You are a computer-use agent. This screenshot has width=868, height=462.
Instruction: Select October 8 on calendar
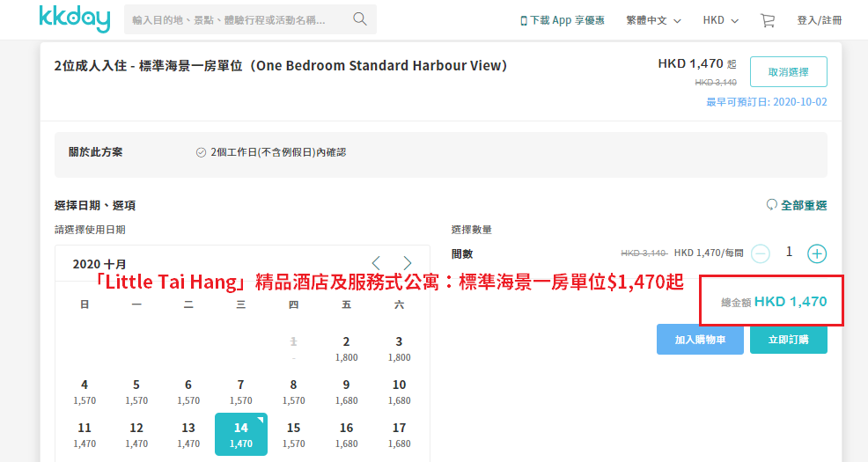(293, 392)
